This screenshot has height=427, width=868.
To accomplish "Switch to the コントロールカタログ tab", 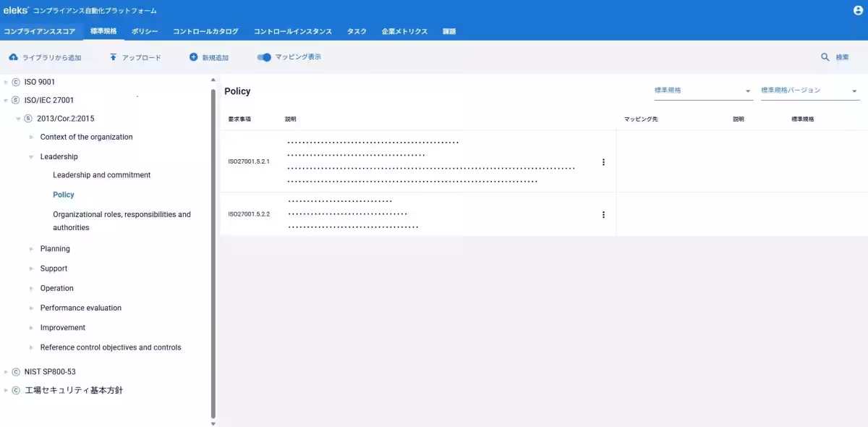I will tap(206, 31).
